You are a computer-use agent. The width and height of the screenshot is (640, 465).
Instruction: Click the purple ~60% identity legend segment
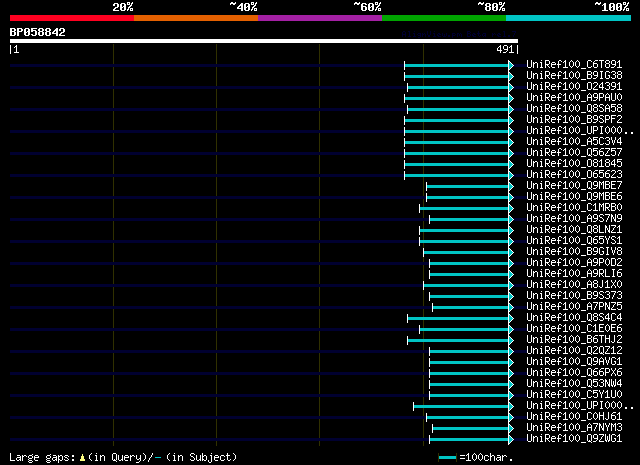point(320,18)
